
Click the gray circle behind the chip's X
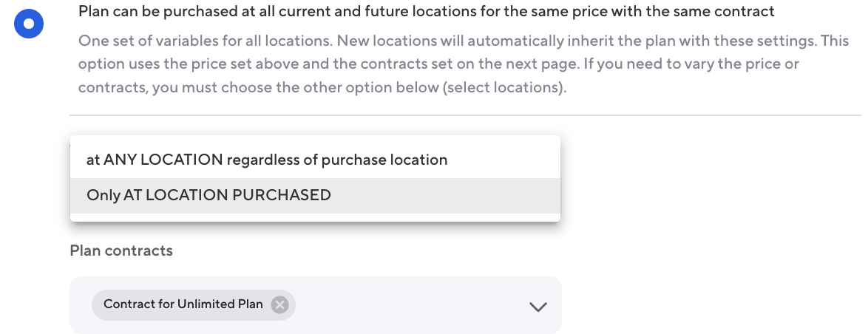(279, 304)
